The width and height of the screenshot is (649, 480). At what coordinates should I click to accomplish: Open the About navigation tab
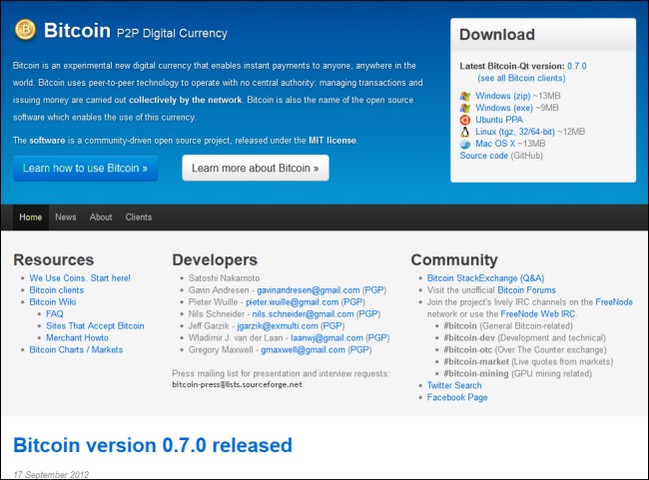pos(101,217)
